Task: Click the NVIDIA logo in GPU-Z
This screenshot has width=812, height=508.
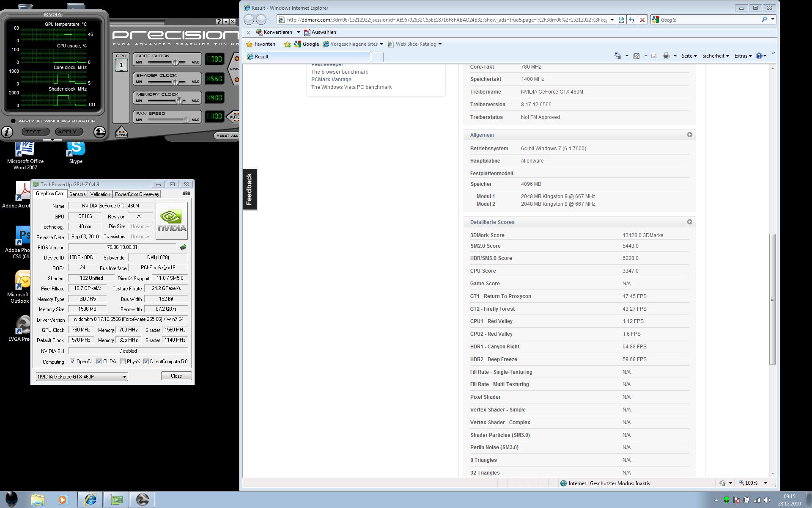Action: tap(172, 221)
